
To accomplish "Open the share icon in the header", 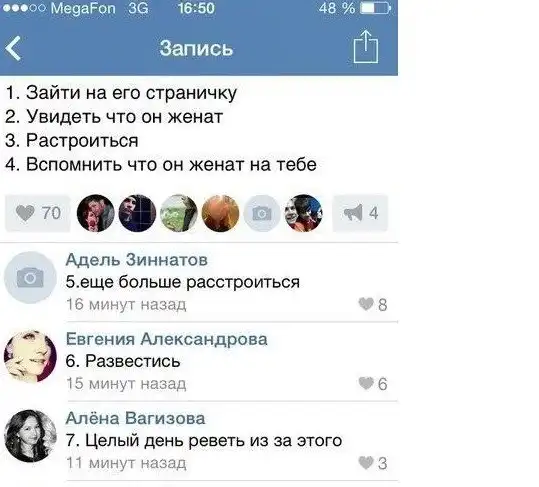I will (366, 47).
